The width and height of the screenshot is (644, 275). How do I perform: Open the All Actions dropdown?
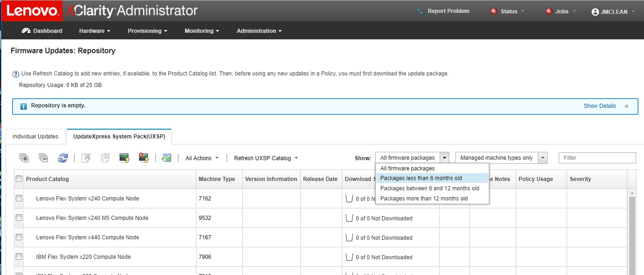(202, 158)
